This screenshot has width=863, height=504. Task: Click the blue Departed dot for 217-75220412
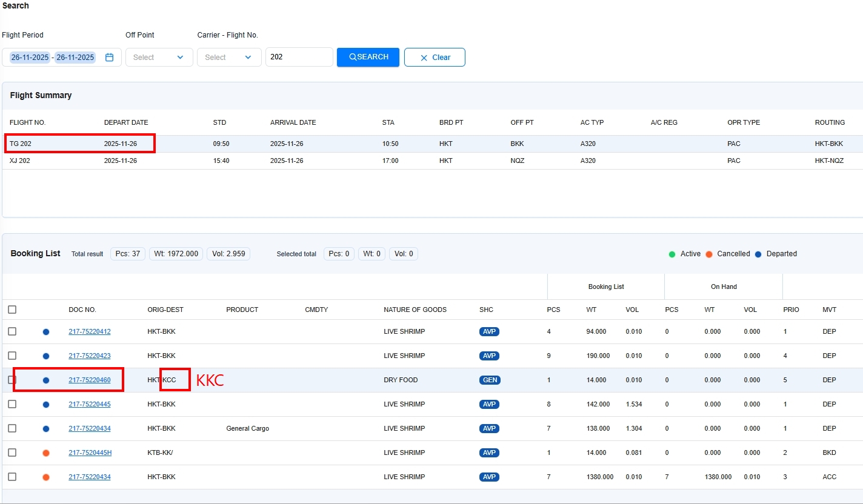[46, 332]
